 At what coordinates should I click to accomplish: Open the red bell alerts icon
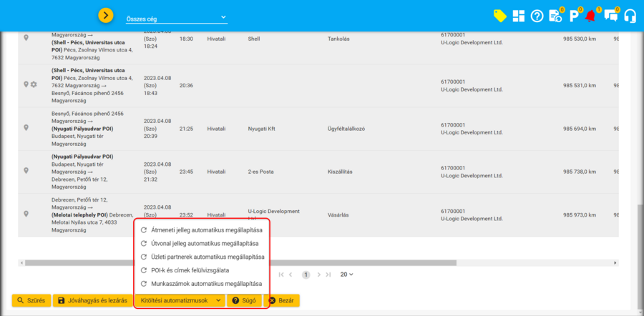point(591,16)
